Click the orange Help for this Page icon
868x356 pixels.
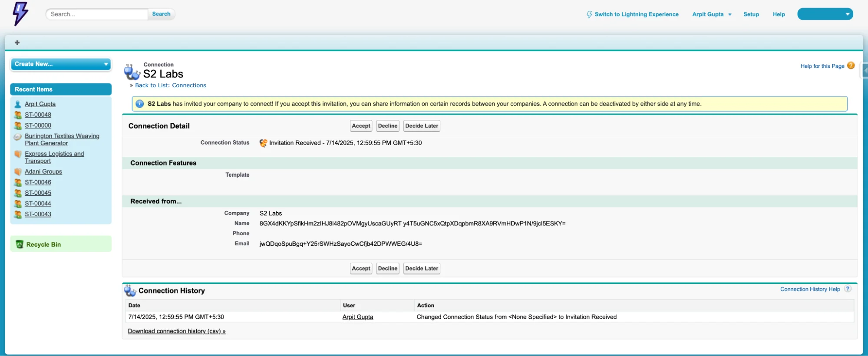(851, 66)
